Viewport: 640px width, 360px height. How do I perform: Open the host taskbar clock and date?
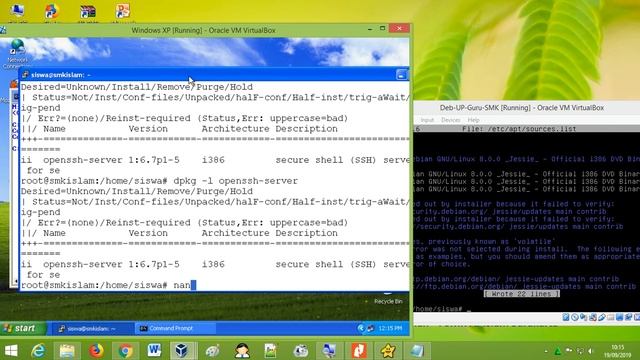click(x=618, y=351)
